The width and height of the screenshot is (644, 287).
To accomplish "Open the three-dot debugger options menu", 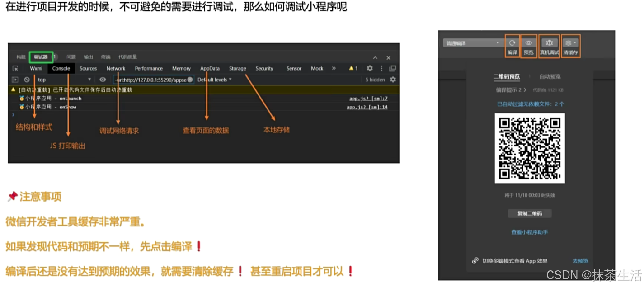I will [x=381, y=68].
